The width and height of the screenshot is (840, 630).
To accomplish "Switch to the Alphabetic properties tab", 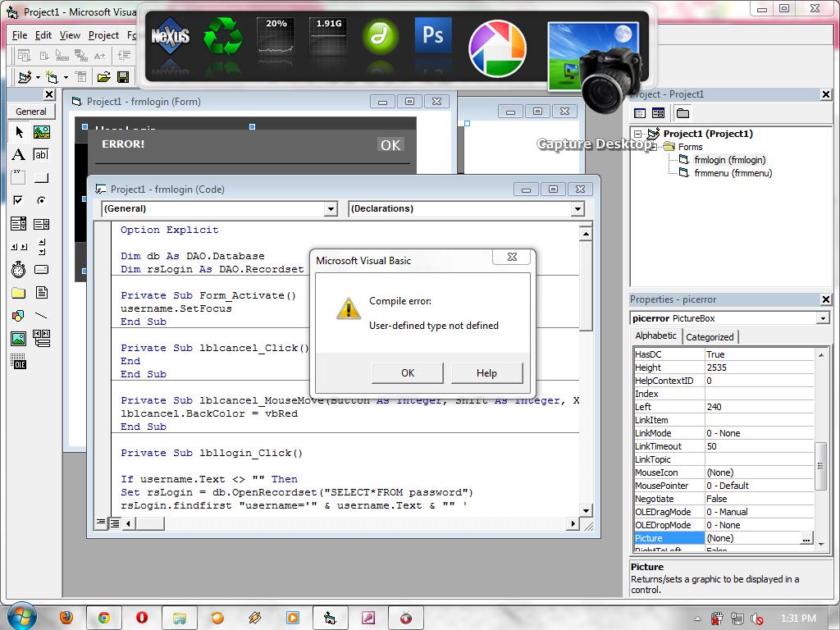I will point(655,336).
